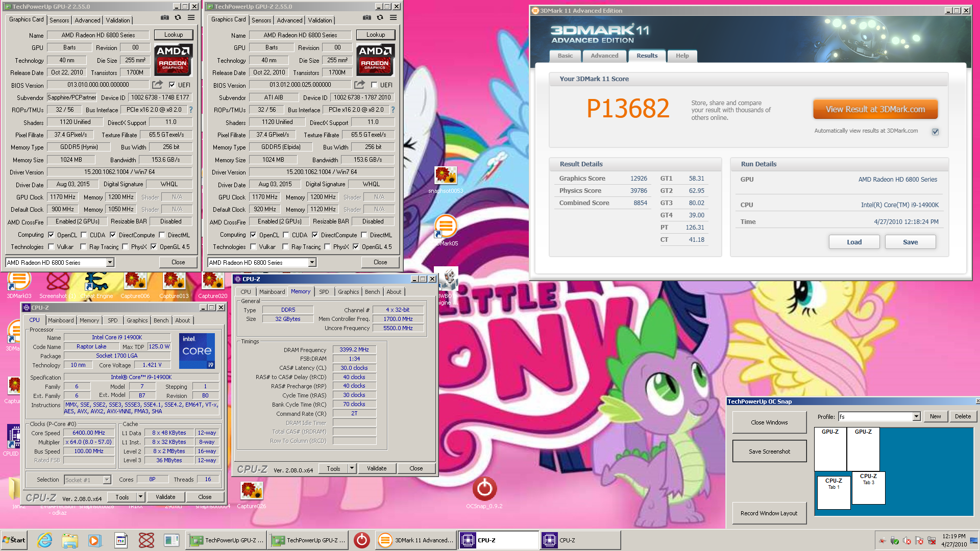This screenshot has width=980, height=551.
Task: Open the Basic tab in 3DMark 11
Action: 565,56
